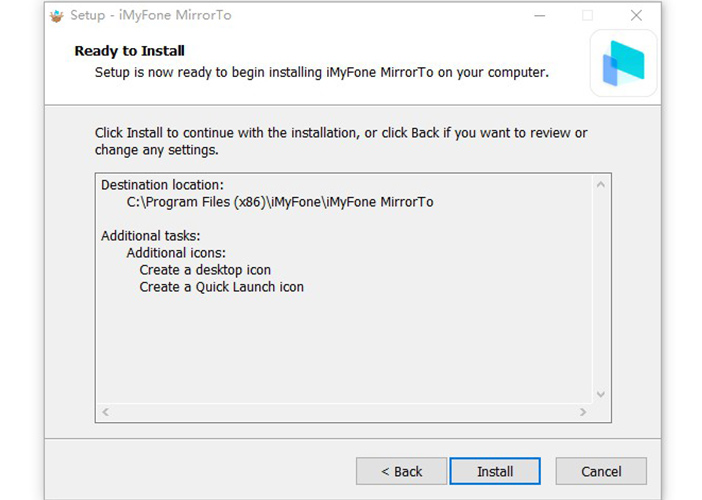Image resolution: width=702 pixels, height=500 pixels.
Task: Go back with the < Back button
Action: click(x=401, y=471)
